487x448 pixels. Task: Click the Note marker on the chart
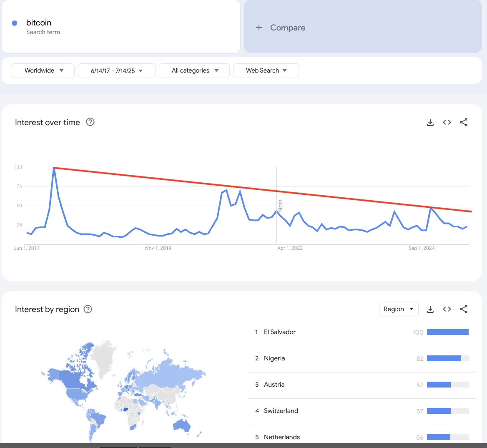(280, 206)
